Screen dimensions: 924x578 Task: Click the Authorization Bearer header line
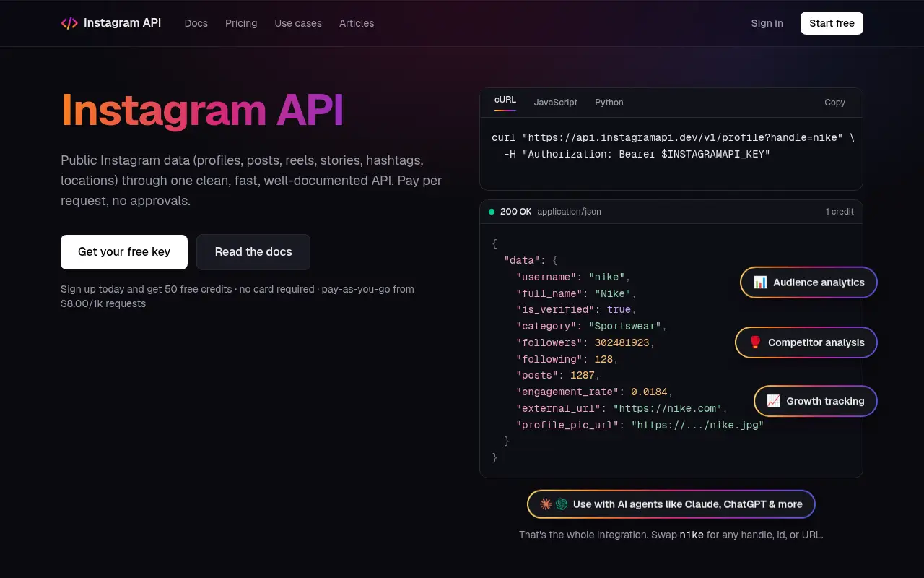pos(637,154)
